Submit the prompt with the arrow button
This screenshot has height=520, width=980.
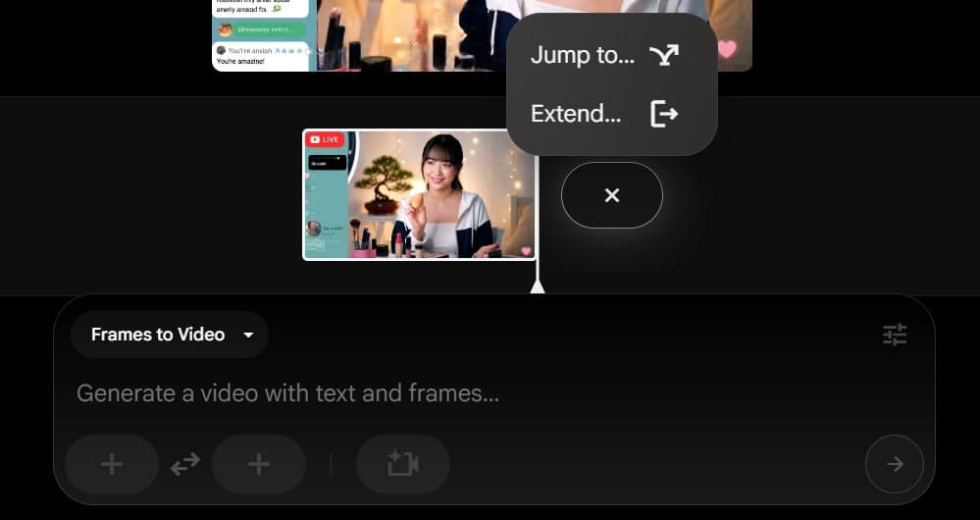pos(894,464)
